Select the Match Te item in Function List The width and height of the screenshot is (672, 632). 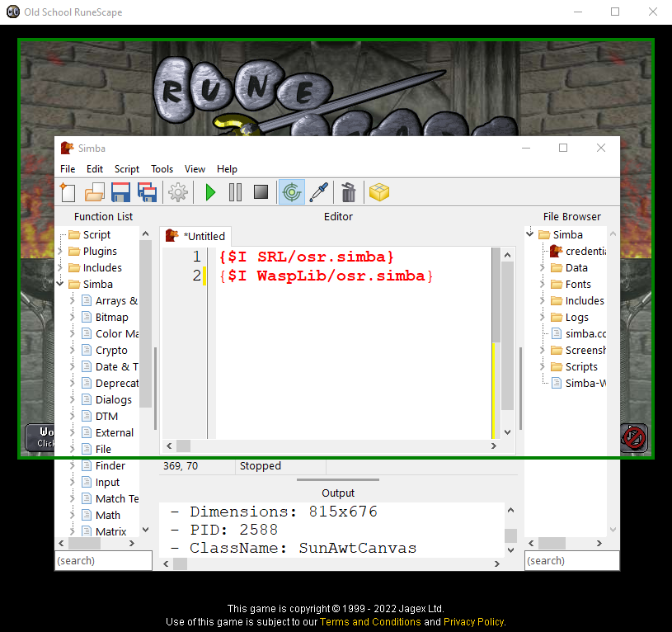pos(110,498)
